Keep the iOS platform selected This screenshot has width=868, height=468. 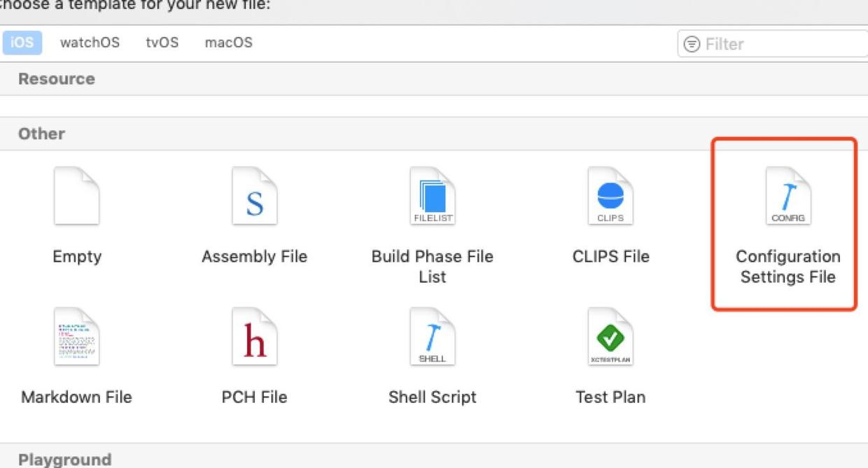pos(22,43)
